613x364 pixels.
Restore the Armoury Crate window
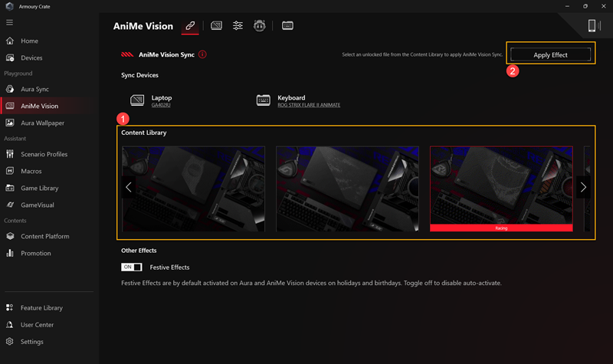(x=585, y=6)
